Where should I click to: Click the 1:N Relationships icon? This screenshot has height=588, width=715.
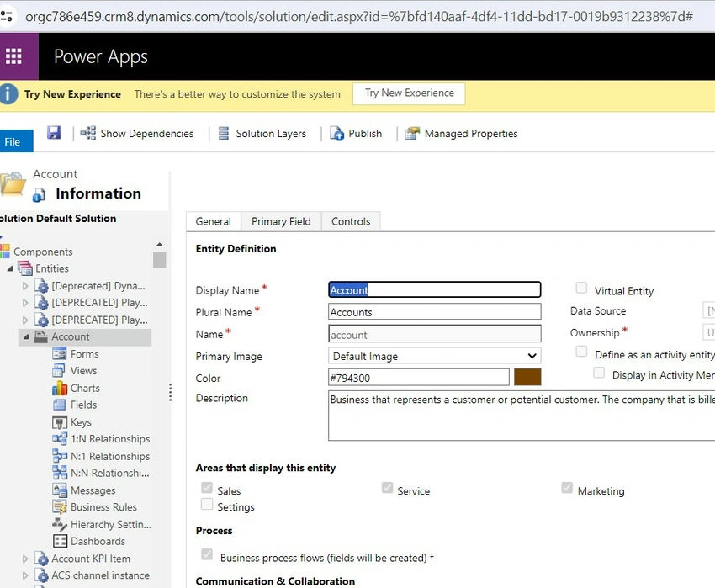click(59, 439)
